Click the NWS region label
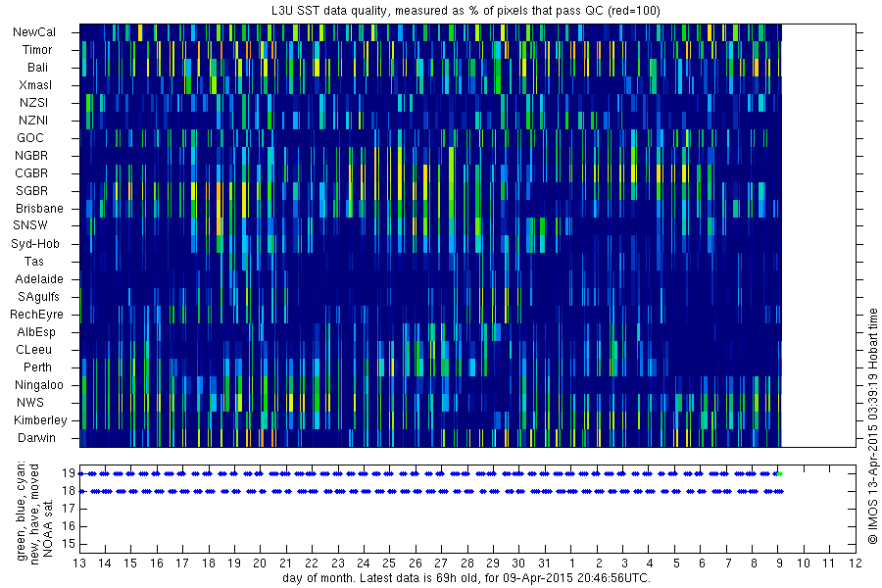This screenshot has width=882, height=588. click(30, 403)
